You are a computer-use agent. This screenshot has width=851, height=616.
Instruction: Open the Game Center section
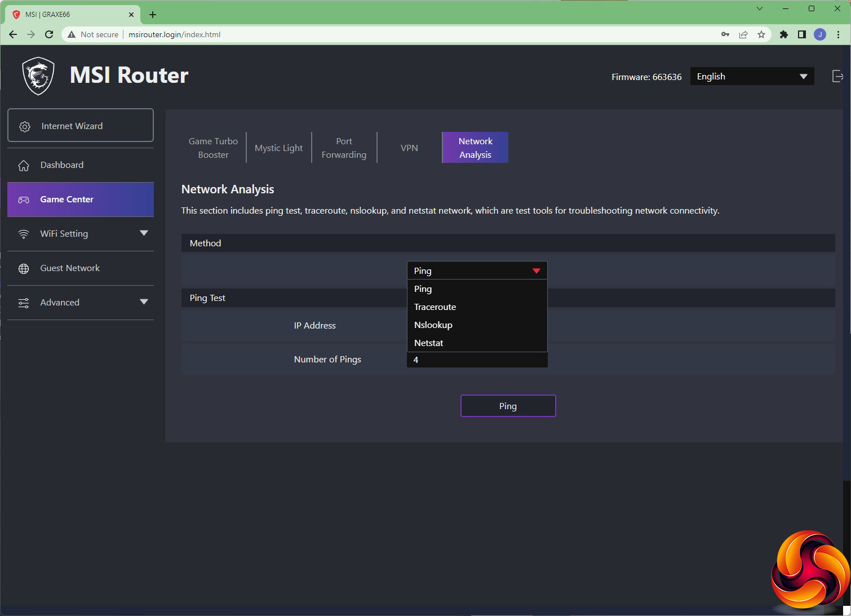point(81,200)
